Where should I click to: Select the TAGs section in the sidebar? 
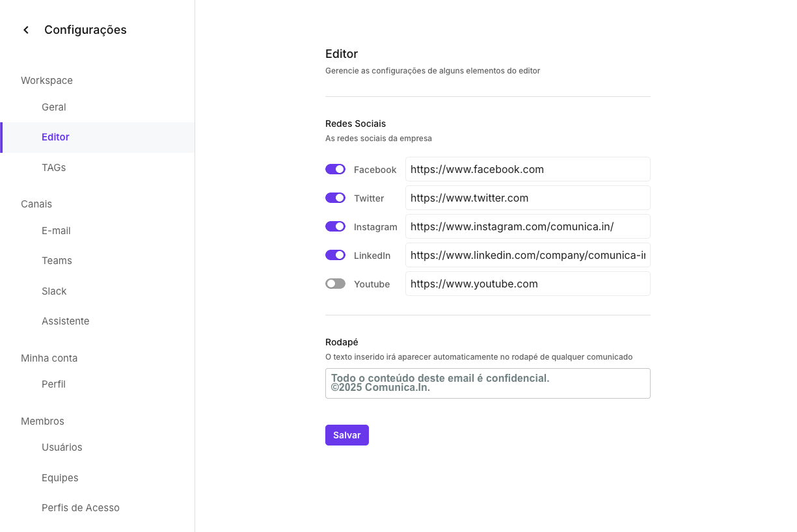(x=53, y=167)
